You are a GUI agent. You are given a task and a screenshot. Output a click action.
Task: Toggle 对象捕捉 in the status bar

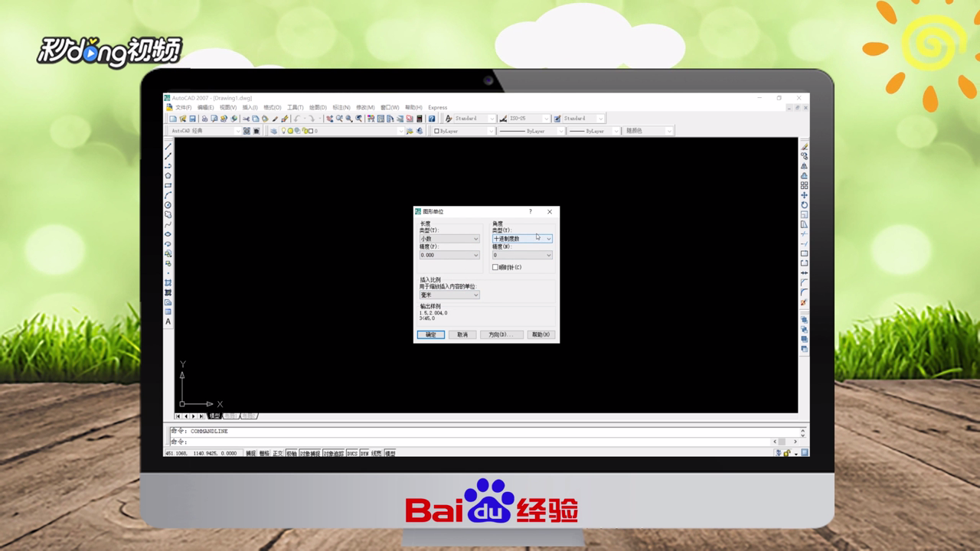pyautogui.click(x=309, y=452)
